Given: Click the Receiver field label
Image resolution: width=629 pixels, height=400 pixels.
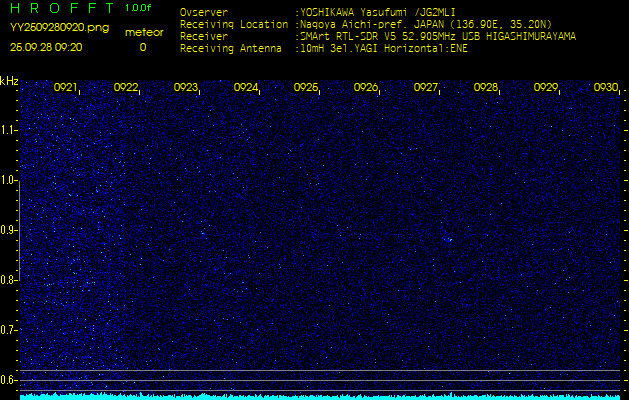Looking at the screenshot, I should click(x=204, y=37).
